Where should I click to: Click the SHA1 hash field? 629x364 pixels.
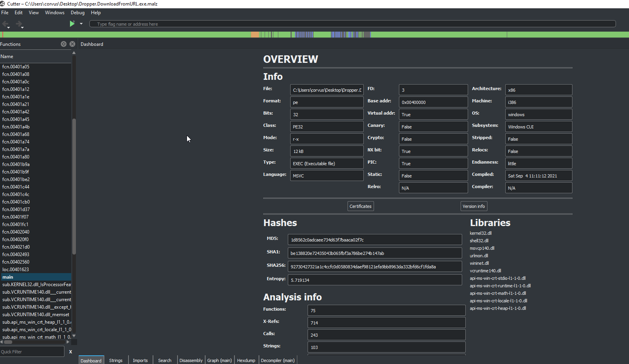(x=375, y=253)
